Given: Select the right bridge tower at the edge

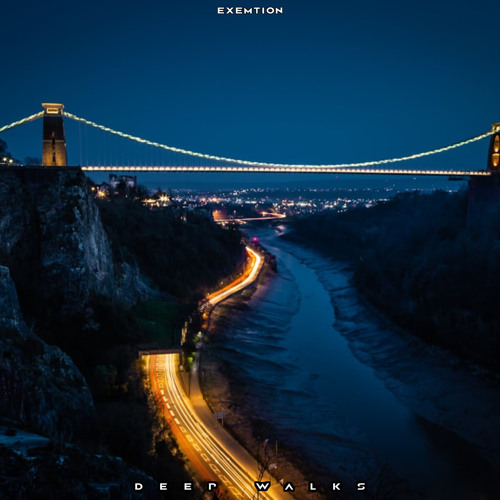Looking at the screenshot, I should click(x=494, y=148).
